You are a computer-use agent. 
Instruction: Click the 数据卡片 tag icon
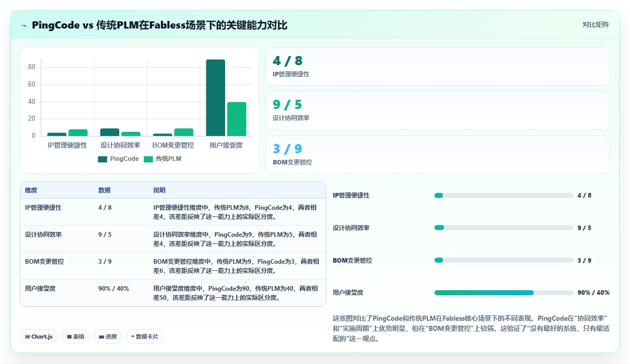pyautogui.click(x=133, y=337)
